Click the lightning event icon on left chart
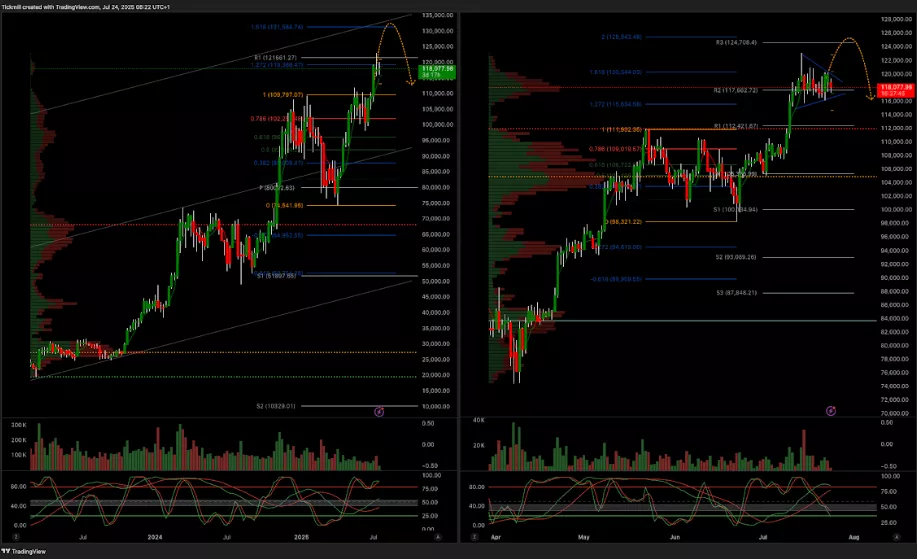This screenshot has height=559, width=917. (379, 411)
